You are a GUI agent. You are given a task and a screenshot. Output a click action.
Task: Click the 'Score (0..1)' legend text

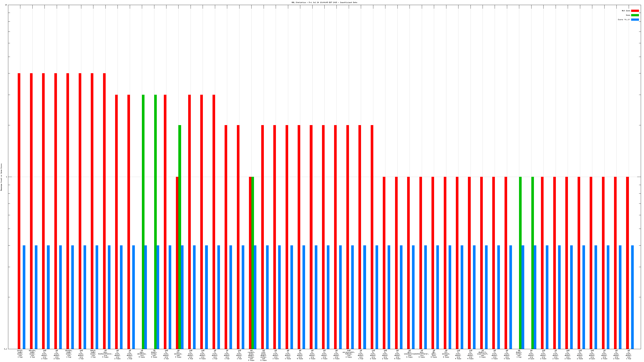(624, 20)
